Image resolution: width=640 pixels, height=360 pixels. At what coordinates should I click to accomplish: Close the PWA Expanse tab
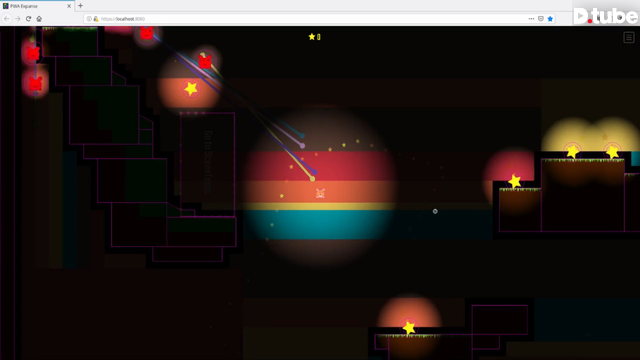click(x=69, y=6)
